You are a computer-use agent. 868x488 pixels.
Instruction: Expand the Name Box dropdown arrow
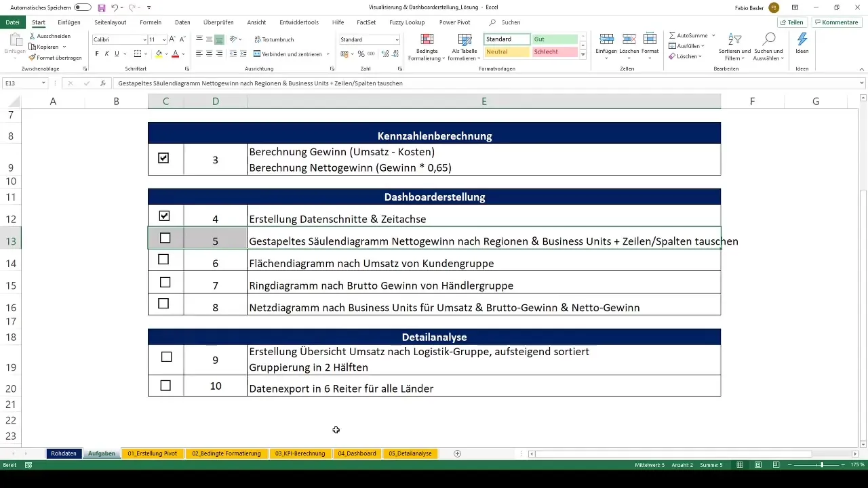[x=43, y=83]
